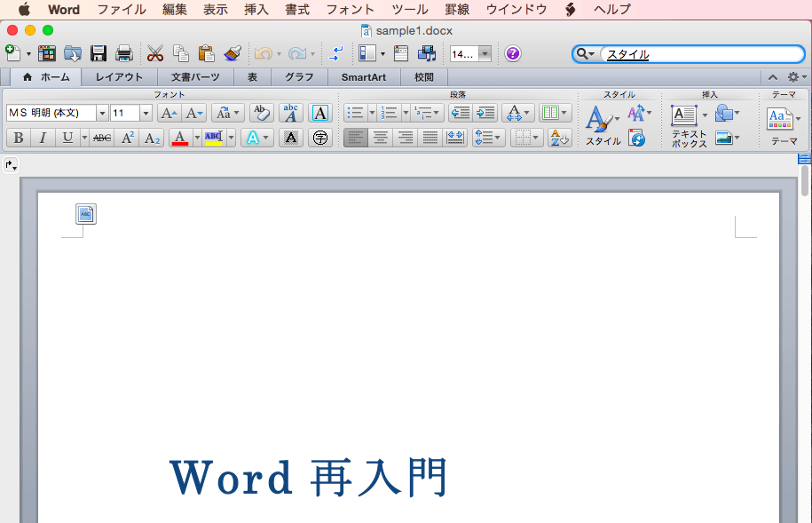Toggle bold formatting
The width and height of the screenshot is (812, 523).
[18, 138]
